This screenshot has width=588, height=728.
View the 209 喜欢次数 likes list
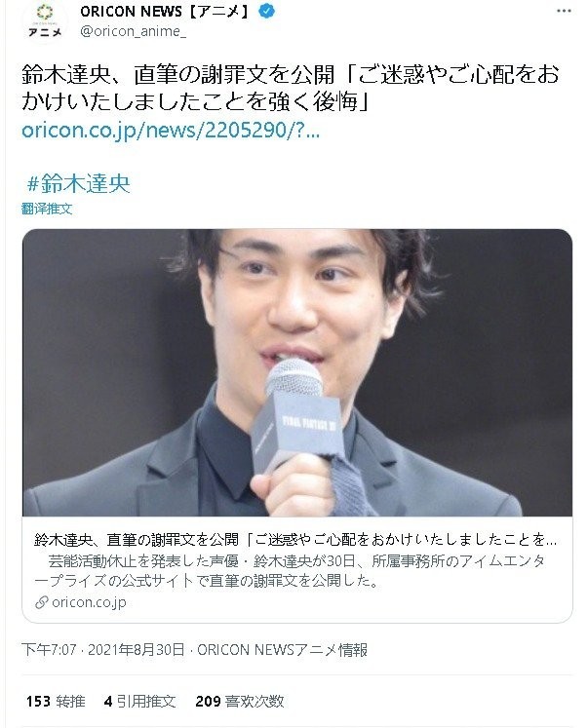(240, 701)
